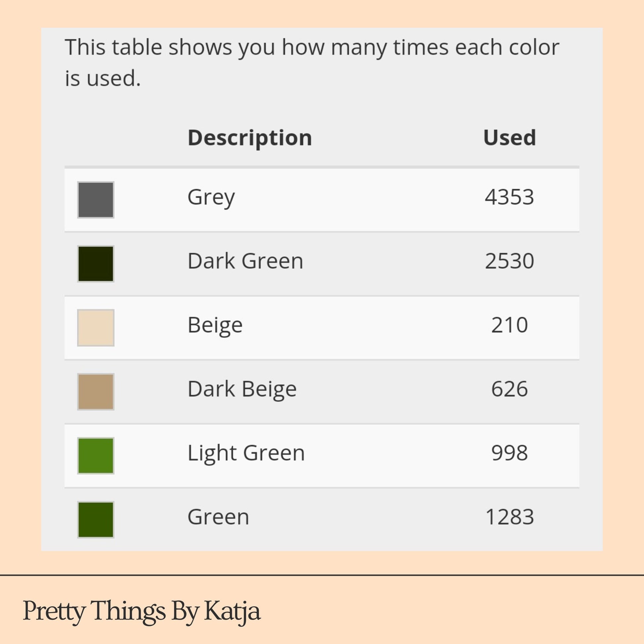Choose the Dark Beige color swatch
The image size is (644, 644).
pos(96,392)
